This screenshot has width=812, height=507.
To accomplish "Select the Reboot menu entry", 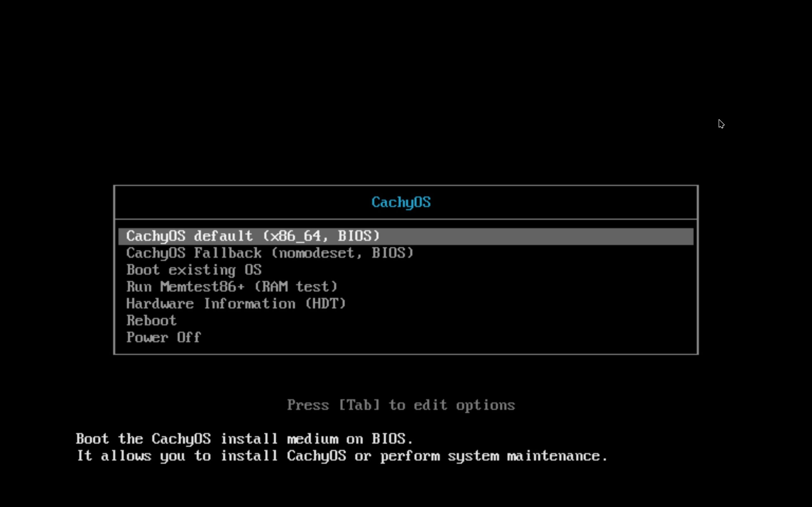I will (x=151, y=321).
